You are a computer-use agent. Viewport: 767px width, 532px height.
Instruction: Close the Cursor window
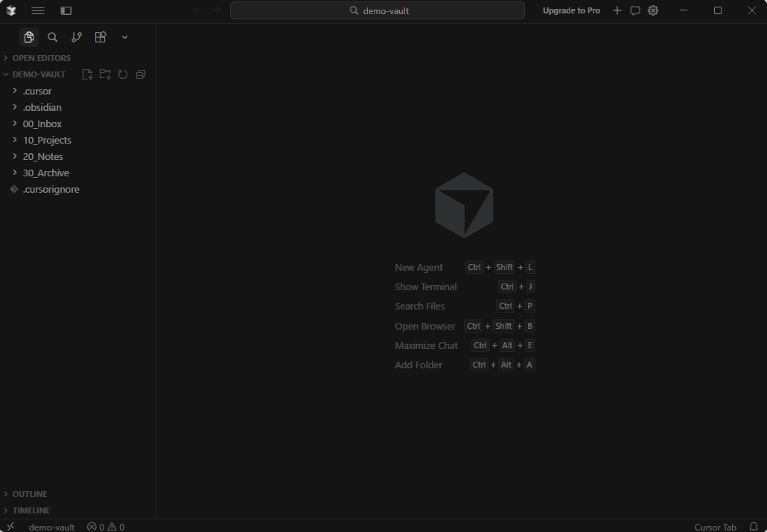coord(752,10)
